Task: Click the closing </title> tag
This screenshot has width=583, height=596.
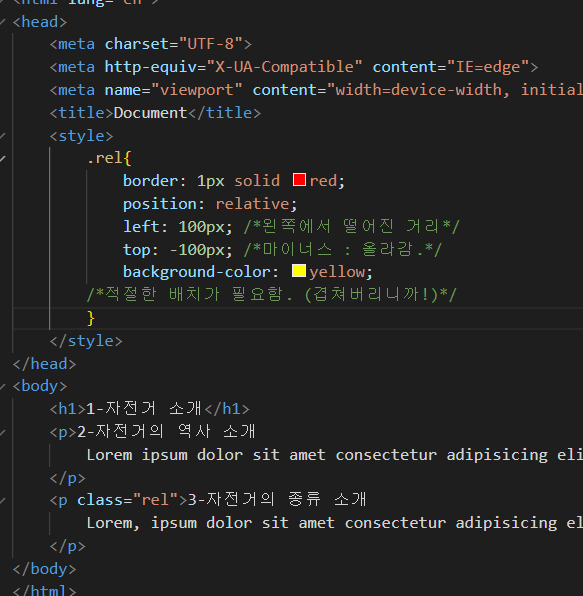Action: [224, 113]
